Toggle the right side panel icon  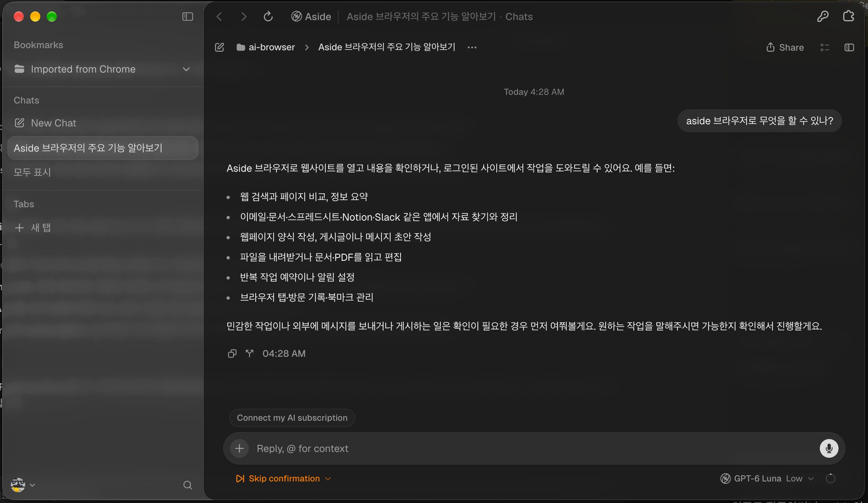tap(849, 47)
